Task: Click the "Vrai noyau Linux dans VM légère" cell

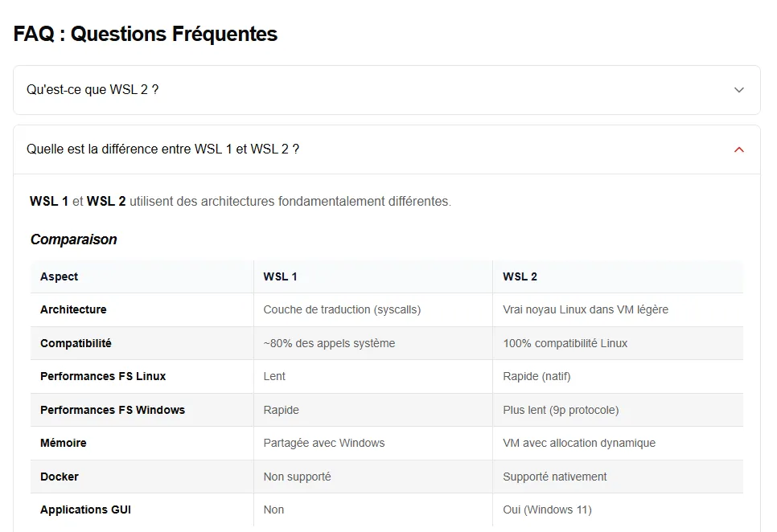Action: click(x=586, y=309)
